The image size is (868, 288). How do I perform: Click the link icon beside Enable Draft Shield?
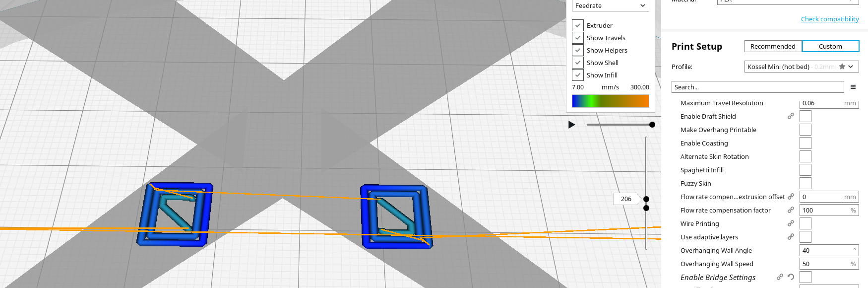[791, 116]
